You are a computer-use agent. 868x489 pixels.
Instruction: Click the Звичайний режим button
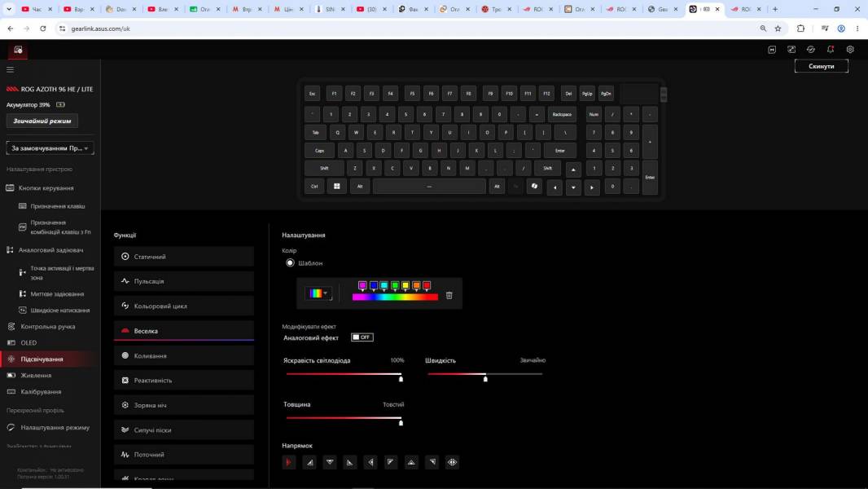point(42,121)
